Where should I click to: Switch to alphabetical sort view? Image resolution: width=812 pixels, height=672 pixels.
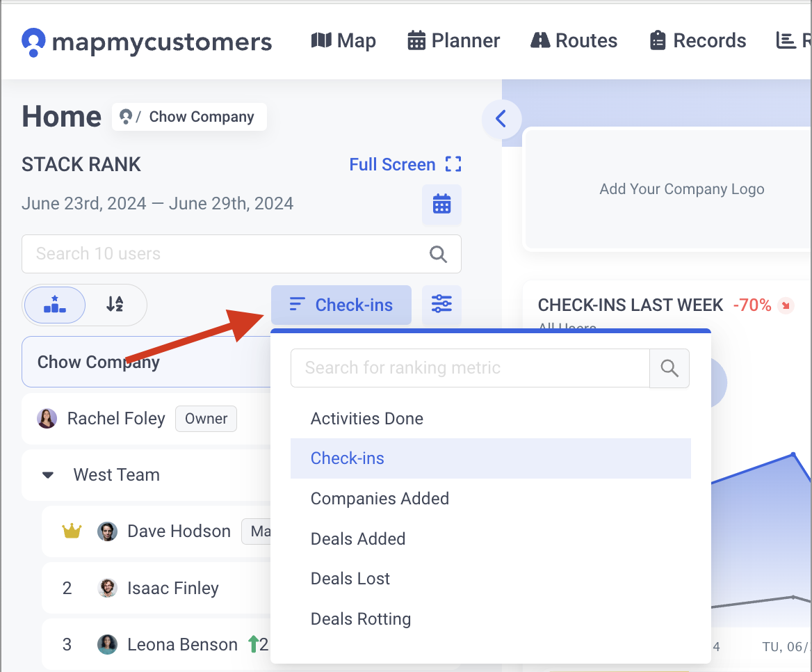(x=115, y=305)
